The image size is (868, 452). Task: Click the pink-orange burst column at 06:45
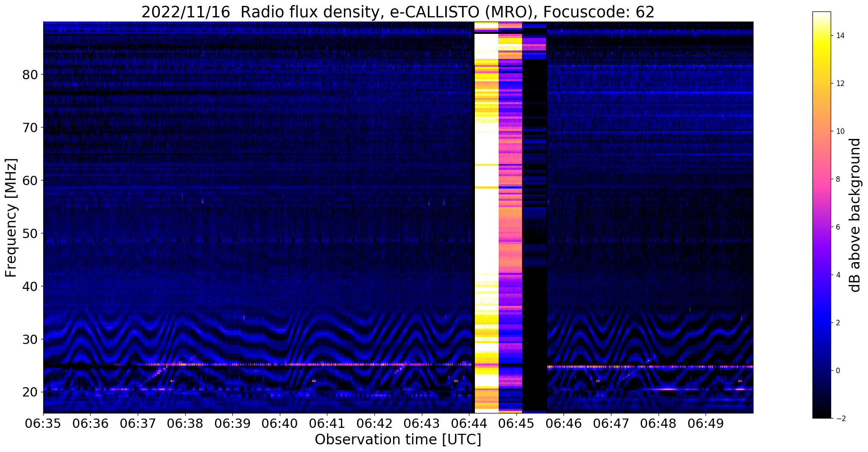pyautogui.click(x=510, y=217)
